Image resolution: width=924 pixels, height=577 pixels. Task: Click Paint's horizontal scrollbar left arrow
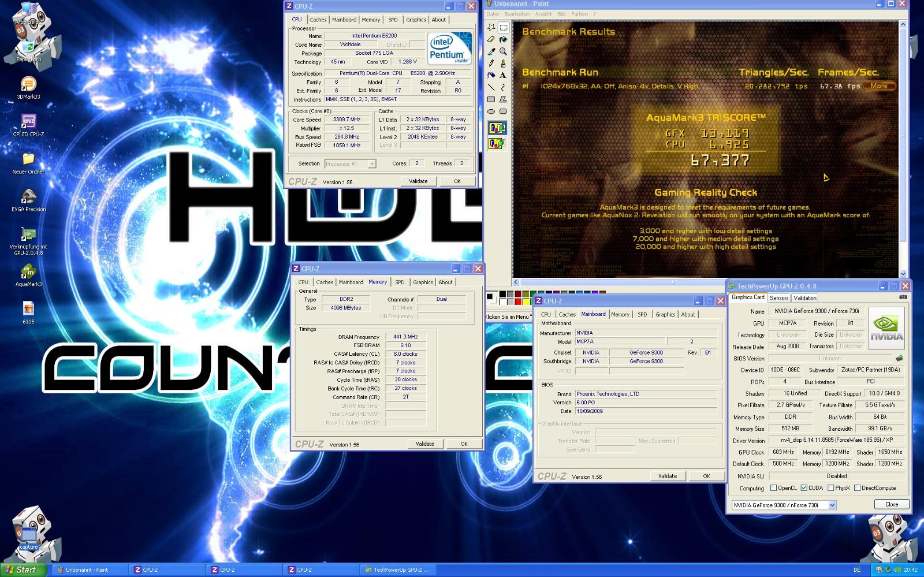pyautogui.click(x=516, y=282)
